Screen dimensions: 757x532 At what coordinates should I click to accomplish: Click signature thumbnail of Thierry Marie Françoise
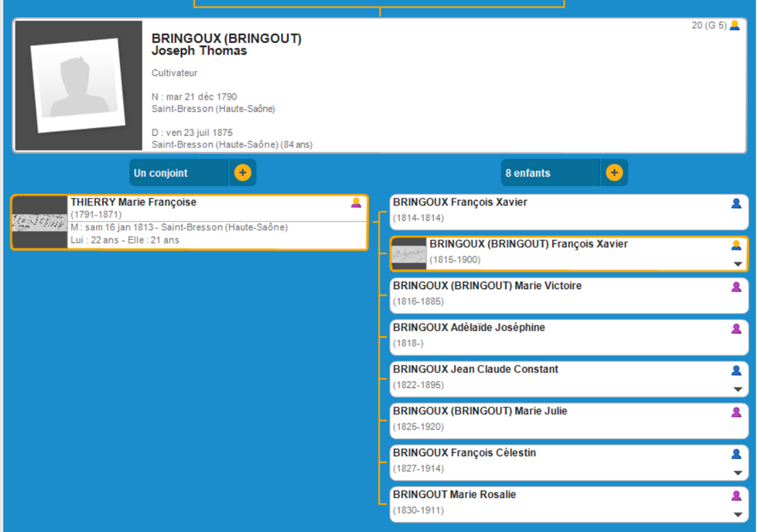click(40, 222)
